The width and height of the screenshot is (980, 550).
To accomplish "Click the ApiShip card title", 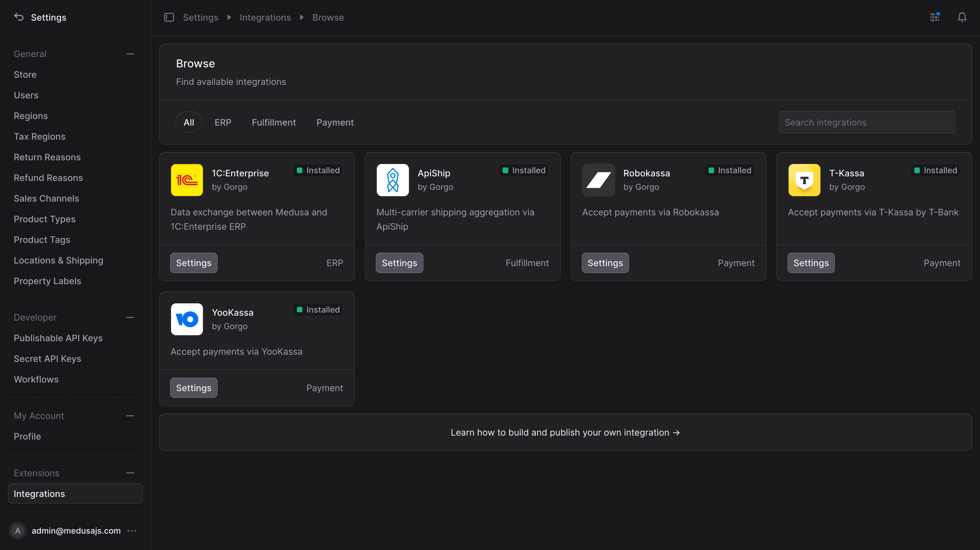I will point(434,173).
